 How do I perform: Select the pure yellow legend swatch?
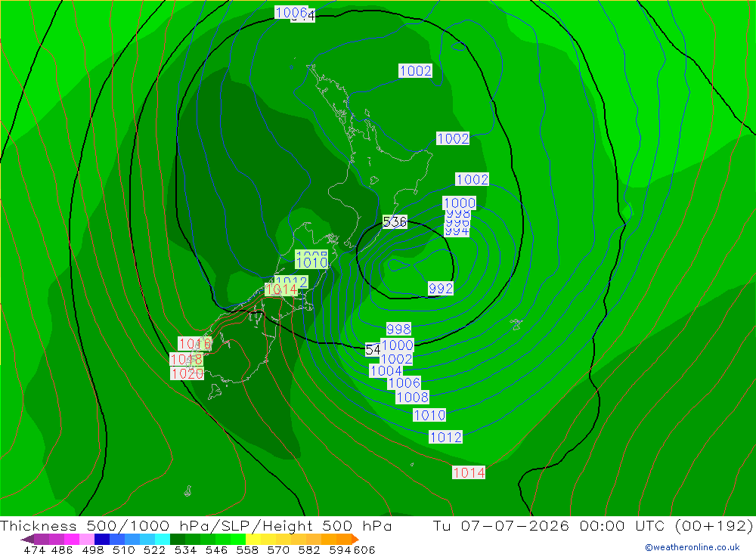tap(253, 539)
